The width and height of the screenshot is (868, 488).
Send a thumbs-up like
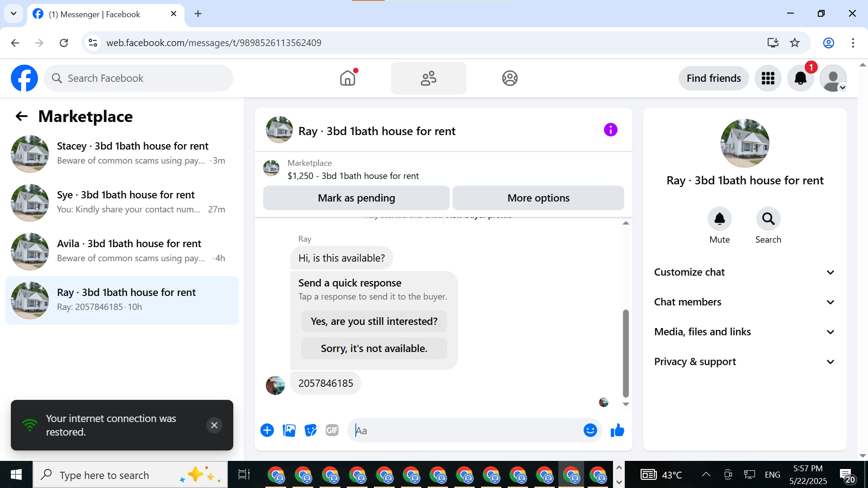[617, 431]
